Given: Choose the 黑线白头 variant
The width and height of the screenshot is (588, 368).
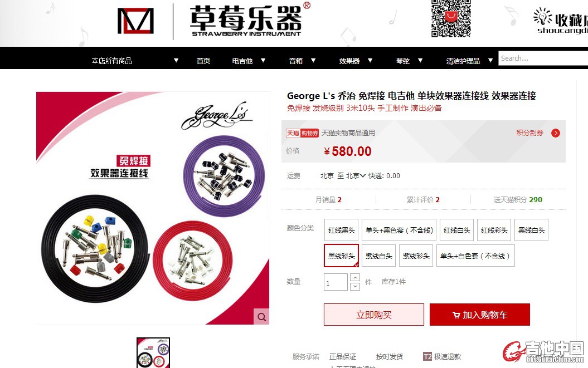Looking at the screenshot, I should [x=531, y=230].
